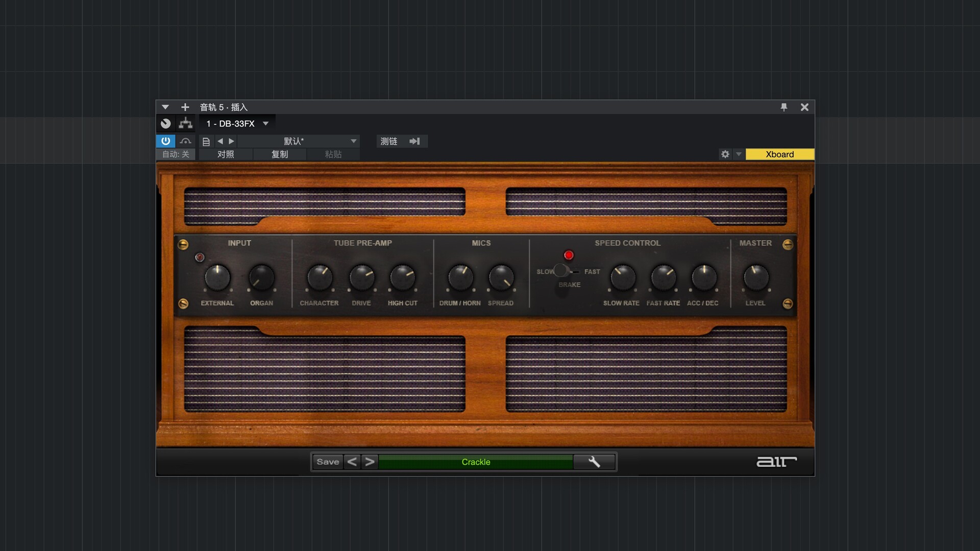Viewport: 980px width, 551px height.
Task: Open the wrench settings in the bottom bar
Action: tap(594, 462)
